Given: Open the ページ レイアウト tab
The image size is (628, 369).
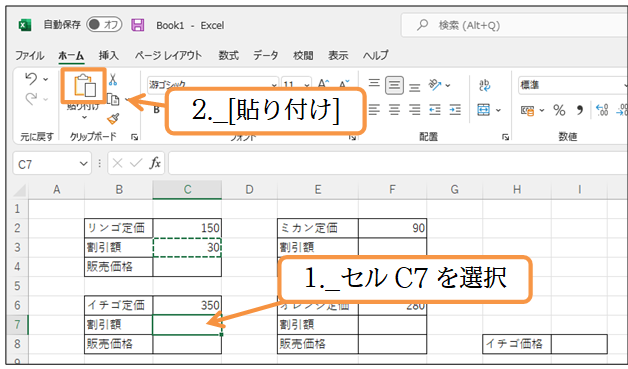Looking at the screenshot, I should coord(168,55).
